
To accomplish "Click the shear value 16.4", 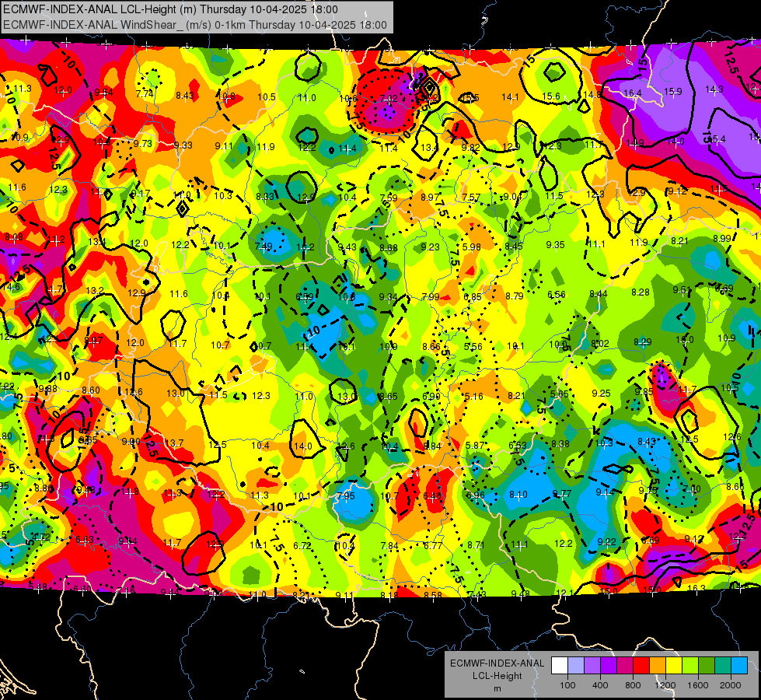I will [633, 93].
